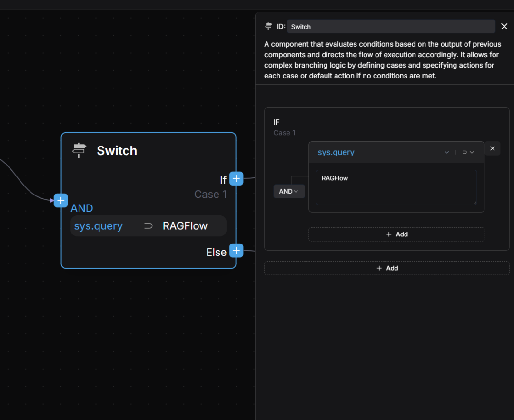Image resolution: width=514 pixels, height=420 pixels.
Task: Click the bottom Add button to create a new case
Action: [x=386, y=268]
